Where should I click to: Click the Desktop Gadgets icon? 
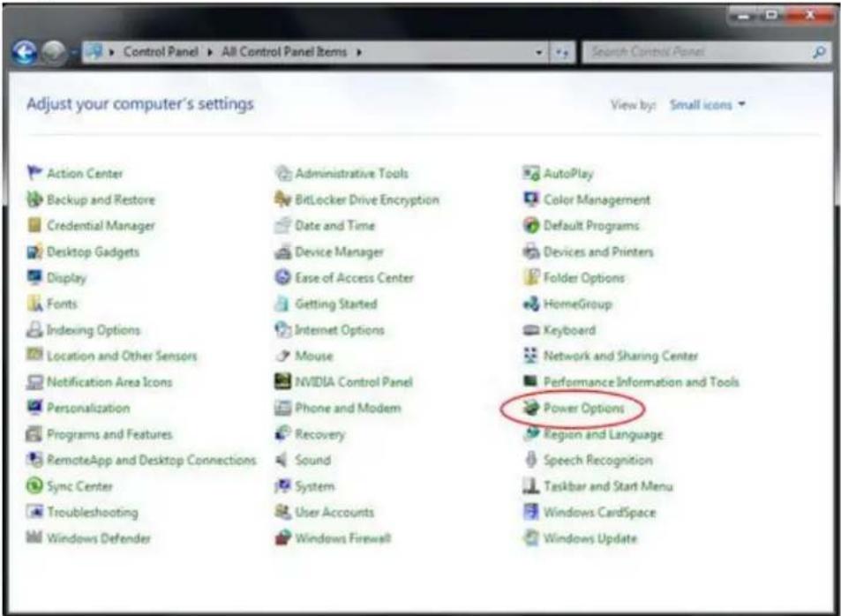tap(34, 252)
